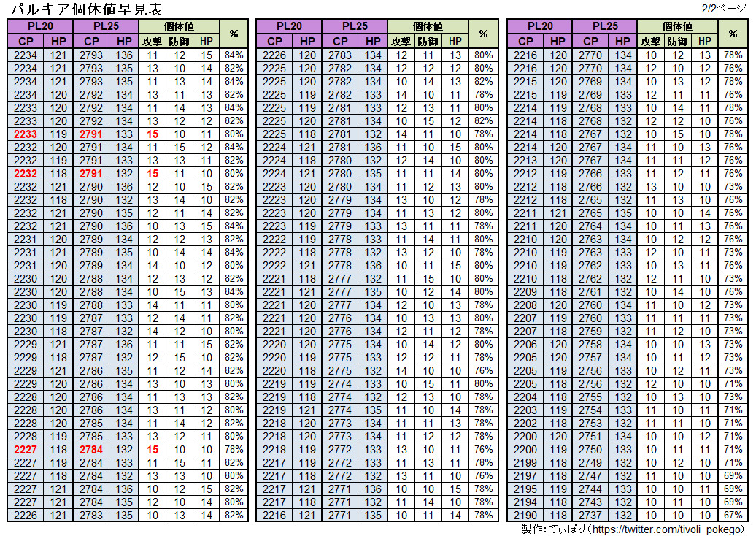Select the 2203 CP cell
The height and width of the screenshot is (536, 756).
525,410
